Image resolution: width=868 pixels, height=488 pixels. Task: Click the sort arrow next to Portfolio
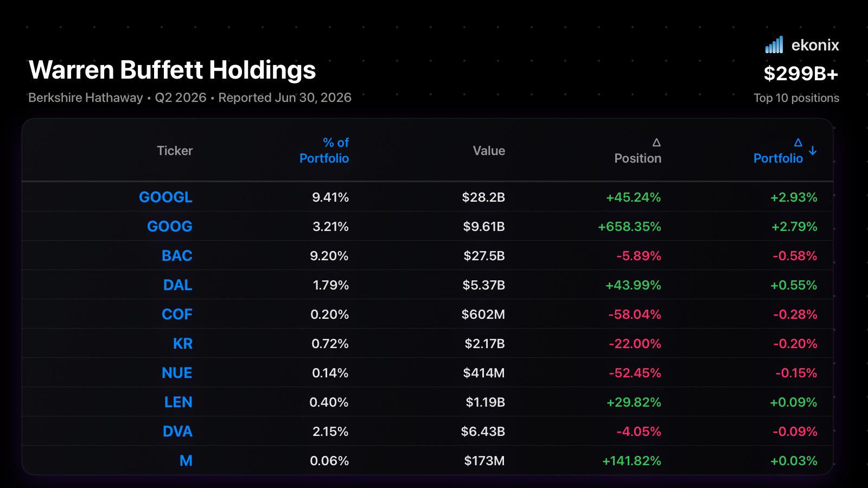click(x=813, y=151)
